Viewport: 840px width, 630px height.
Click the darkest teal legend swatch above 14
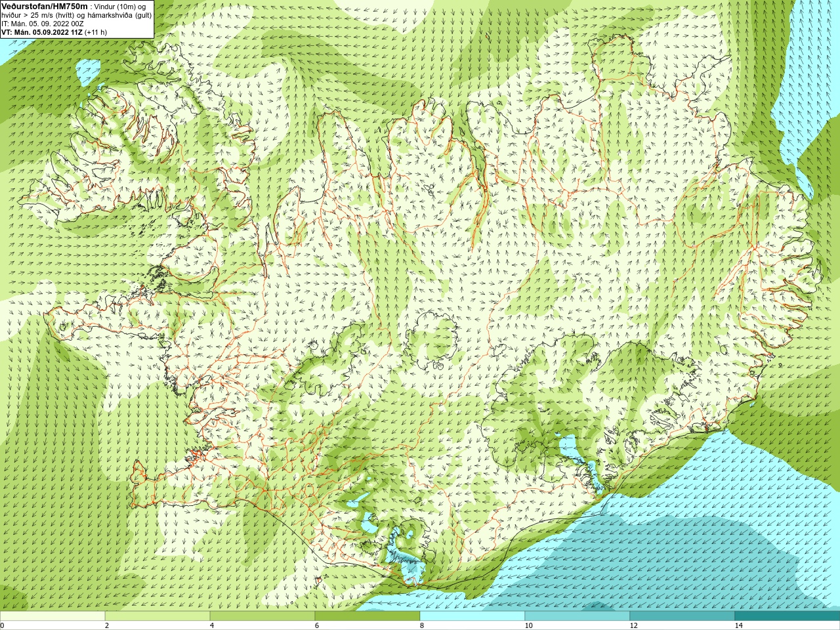tap(787, 616)
